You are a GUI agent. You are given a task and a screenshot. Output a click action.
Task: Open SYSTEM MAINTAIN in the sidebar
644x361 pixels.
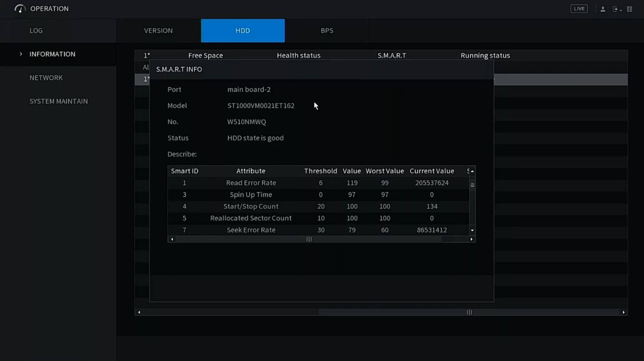click(59, 101)
